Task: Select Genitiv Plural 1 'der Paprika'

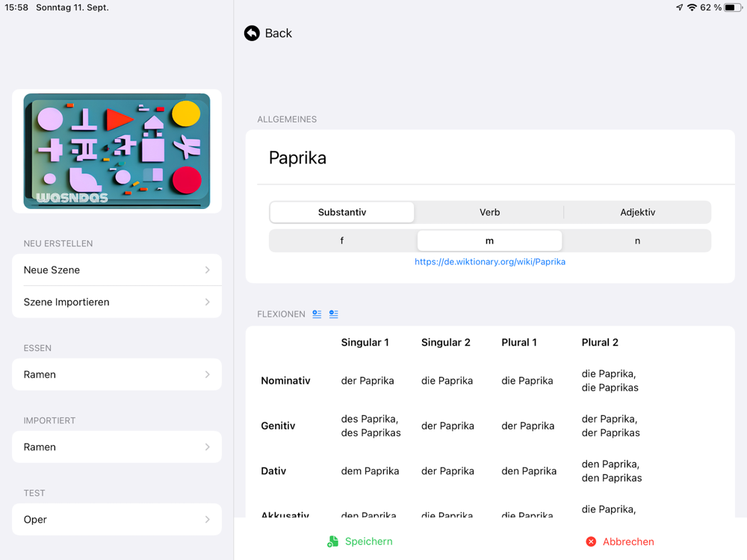Action: 528,426
